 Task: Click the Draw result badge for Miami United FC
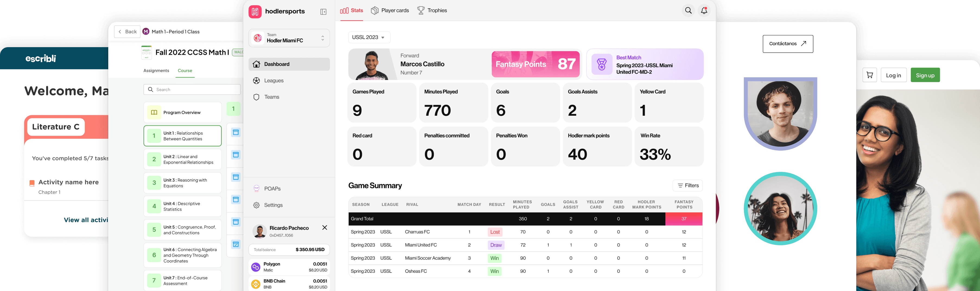click(x=496, y=245)
